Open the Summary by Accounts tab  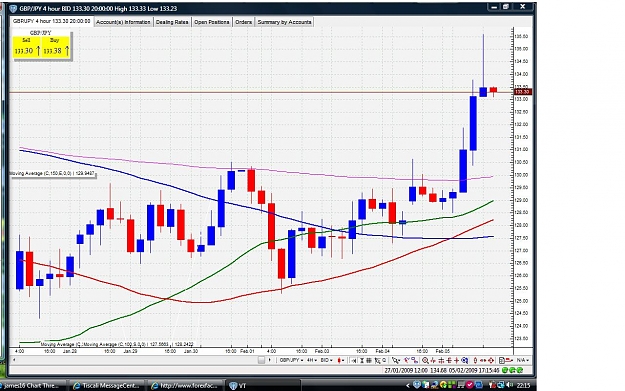click(284, 22)
